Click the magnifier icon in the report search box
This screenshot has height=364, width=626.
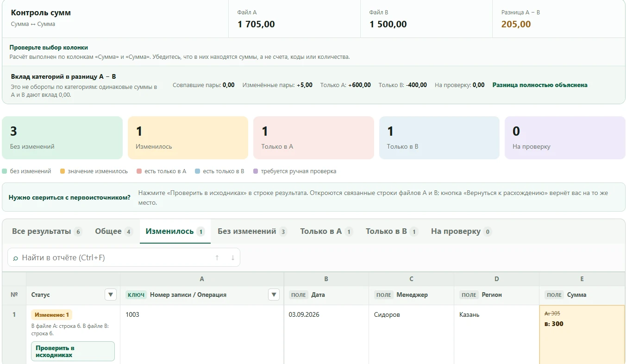(15, 258)
